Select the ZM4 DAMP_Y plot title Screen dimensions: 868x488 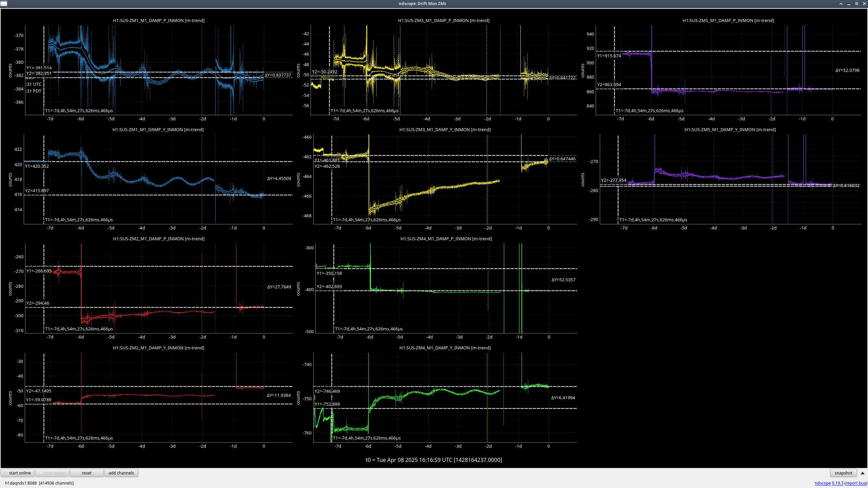tap(445, 348)
